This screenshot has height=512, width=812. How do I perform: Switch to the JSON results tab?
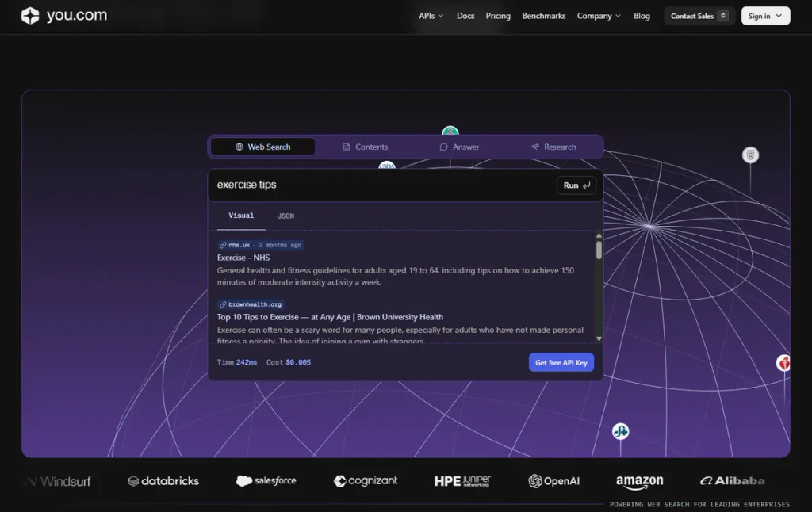pyautogui.click(x=285, y=216)
